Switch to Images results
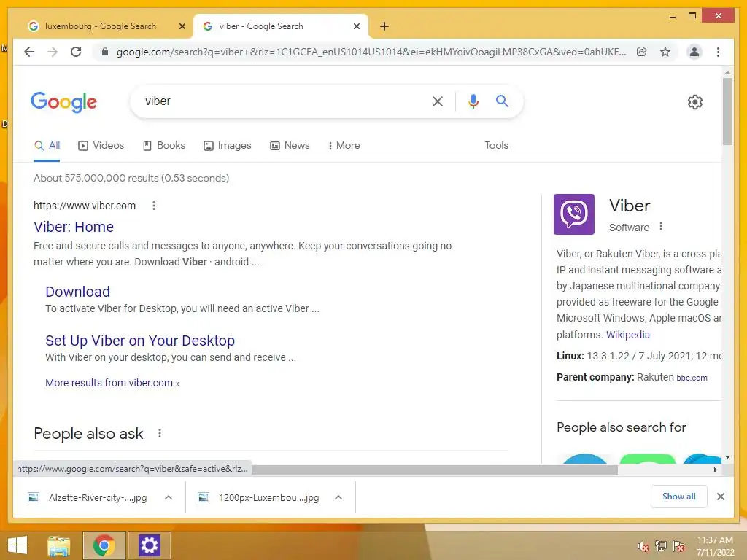Viewport: 747px width, 560px height. [228, 145]
